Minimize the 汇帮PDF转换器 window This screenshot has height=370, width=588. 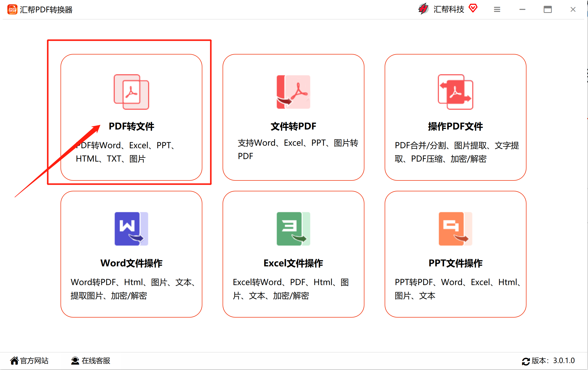[x=522, y=10]
